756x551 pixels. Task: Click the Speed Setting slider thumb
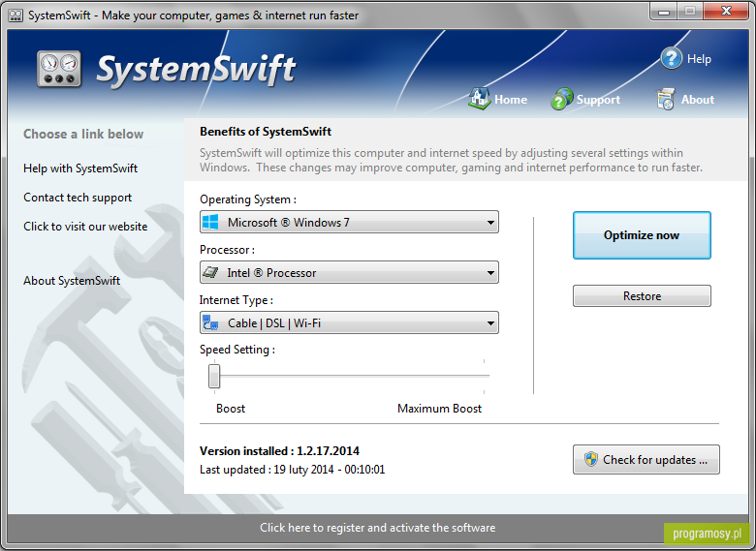point(214,376)
